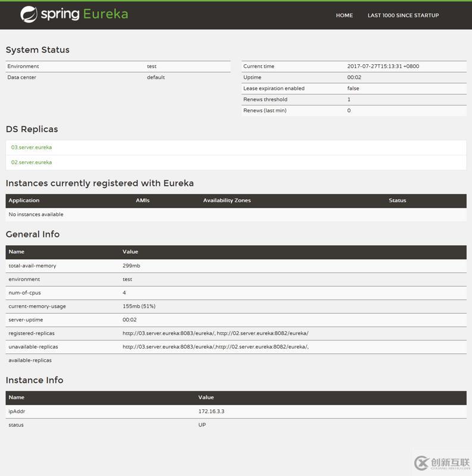Viewport: 472px width, 476px height.
Task: Click the Availability Zones column header
Action: point(227,201)
